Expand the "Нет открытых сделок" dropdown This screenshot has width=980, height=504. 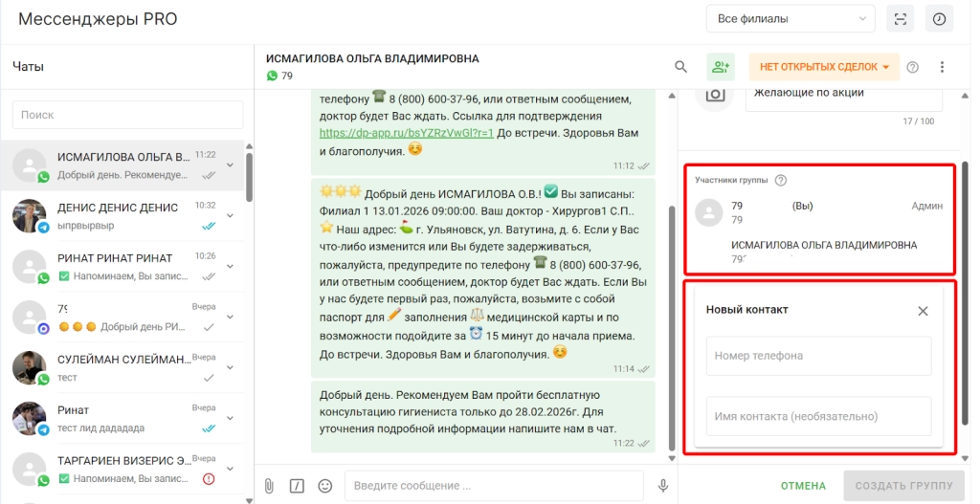[x=824, y=67]
